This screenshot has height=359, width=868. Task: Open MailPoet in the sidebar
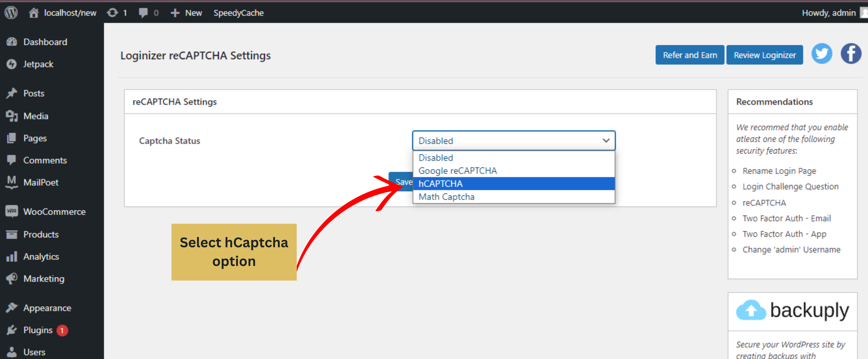click(41, 182)
